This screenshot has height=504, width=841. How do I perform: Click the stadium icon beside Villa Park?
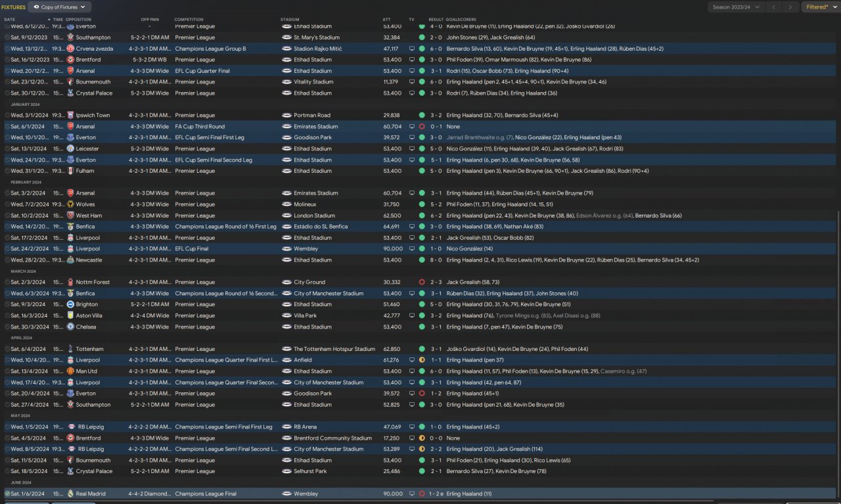(286, 315)
